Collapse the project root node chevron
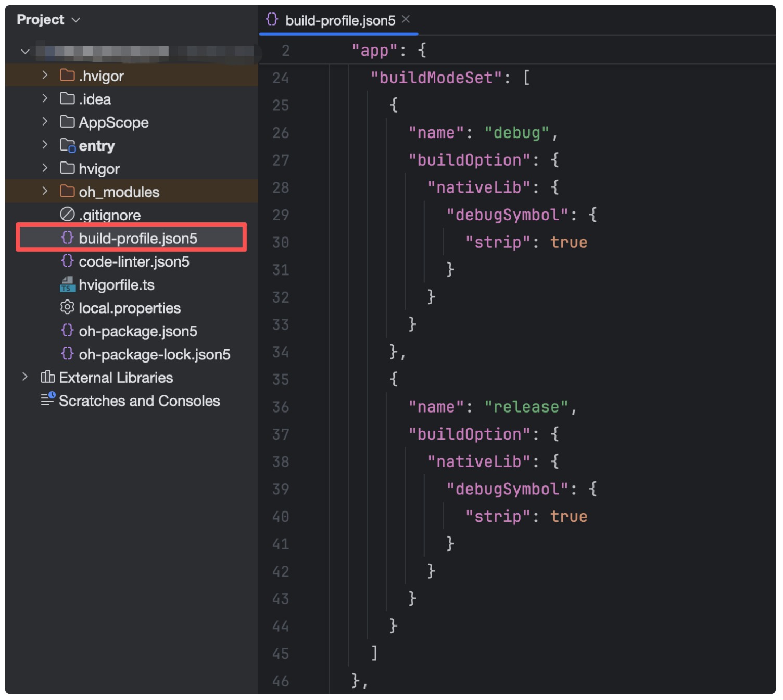783x700 pixels. coord(25,51)
